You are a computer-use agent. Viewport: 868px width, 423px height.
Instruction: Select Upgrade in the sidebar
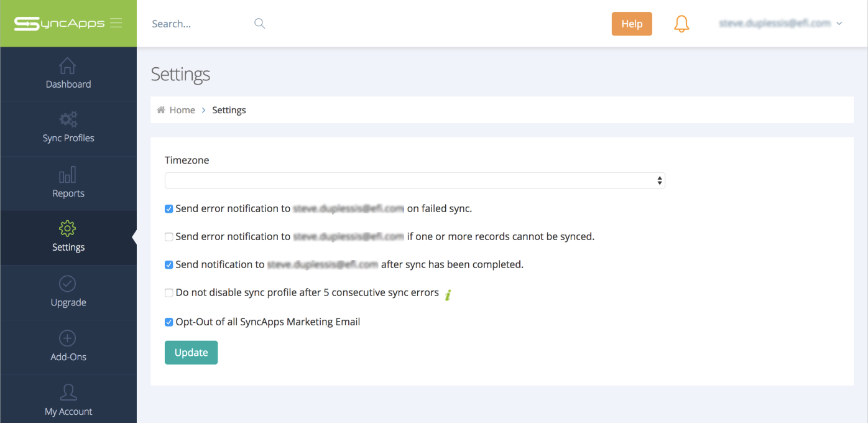[x=68, y=293]
